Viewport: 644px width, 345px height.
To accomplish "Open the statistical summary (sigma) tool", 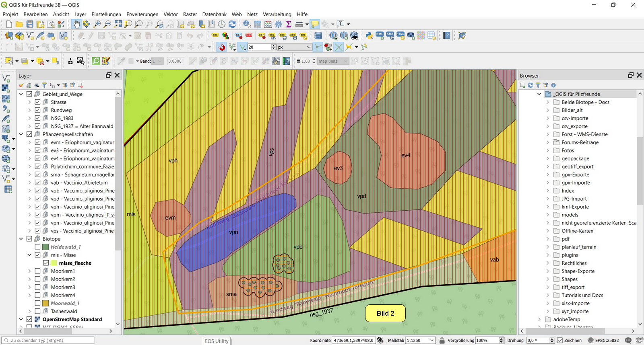I will [289, 24].
